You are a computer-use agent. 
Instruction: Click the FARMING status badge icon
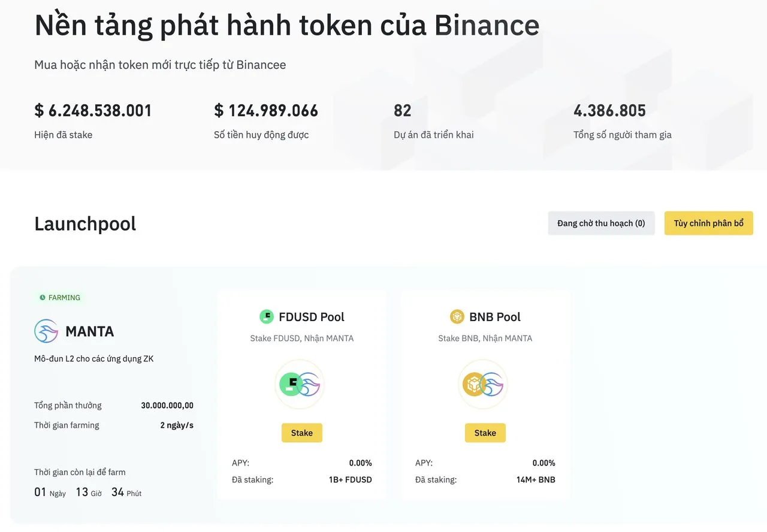click(60, 297)
